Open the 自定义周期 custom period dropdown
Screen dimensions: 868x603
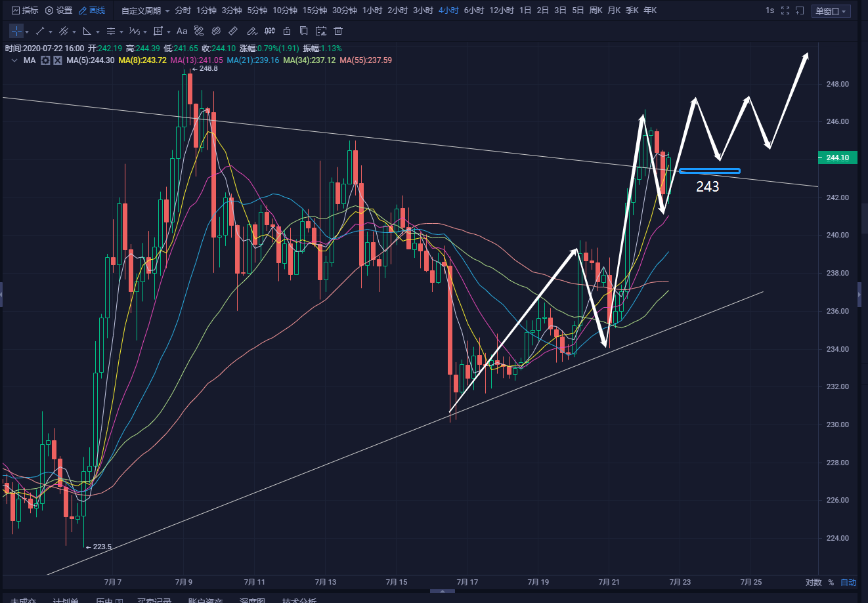(145, 10)
